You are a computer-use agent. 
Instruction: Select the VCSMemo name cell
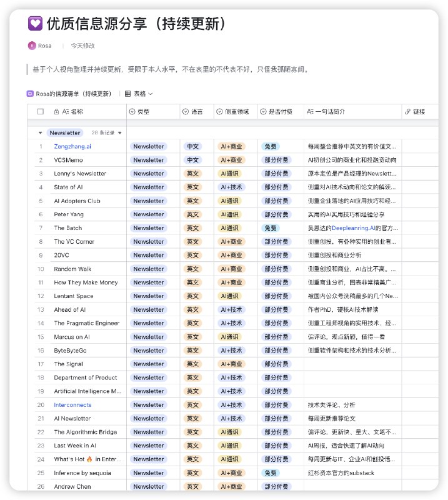click(x=88, y=160)
